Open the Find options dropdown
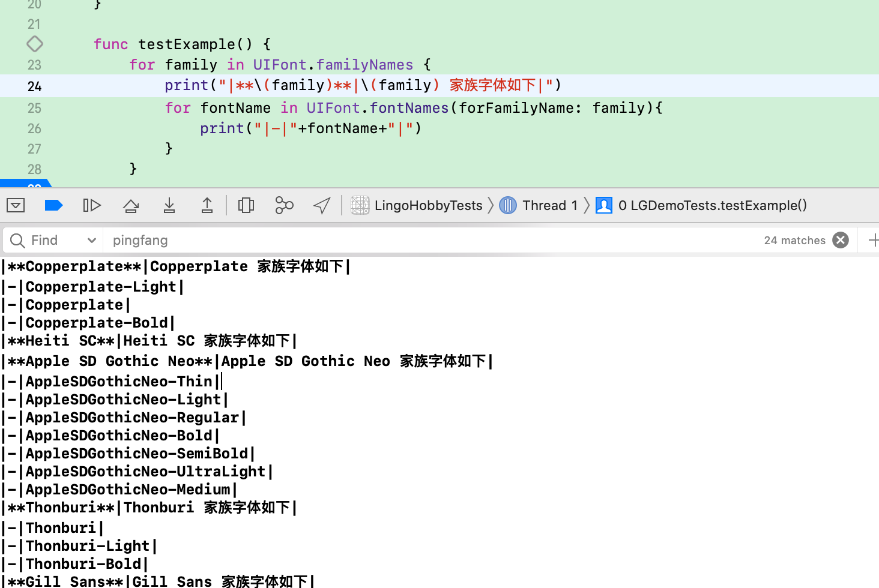 tap(91, 239)
